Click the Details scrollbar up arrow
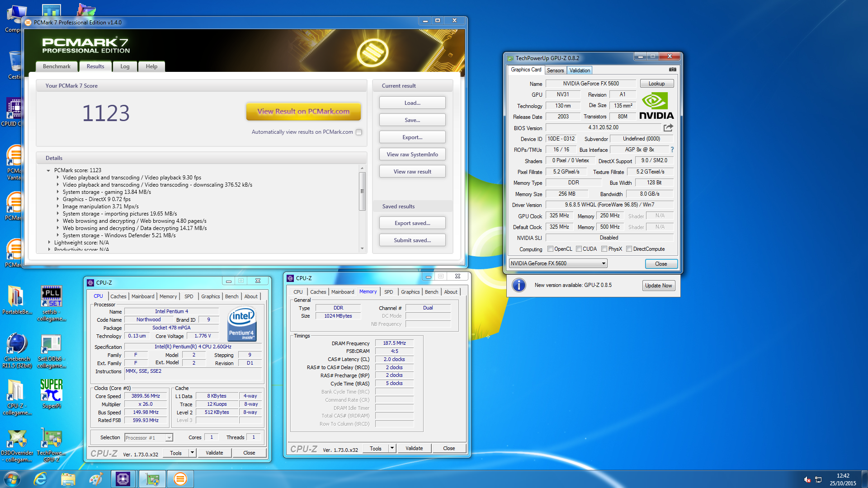This screenshot has height=488, width=868. pyautogui.click(x=362, y=169)
